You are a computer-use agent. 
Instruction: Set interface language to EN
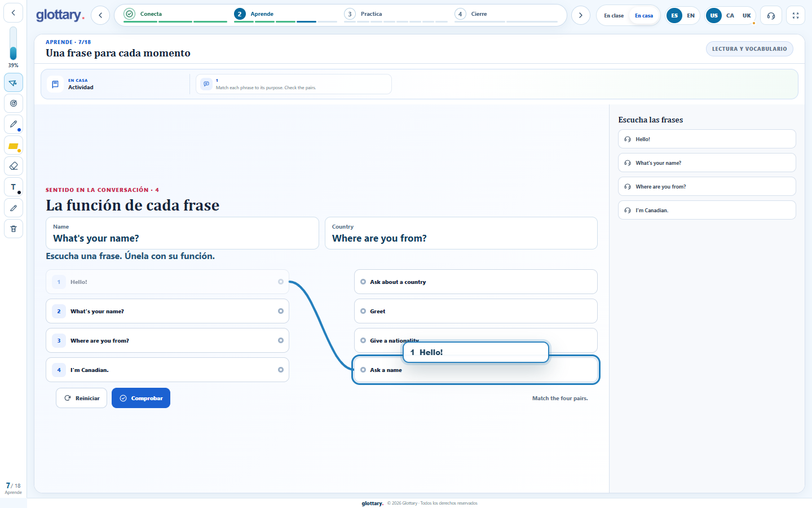coord(691,15)
